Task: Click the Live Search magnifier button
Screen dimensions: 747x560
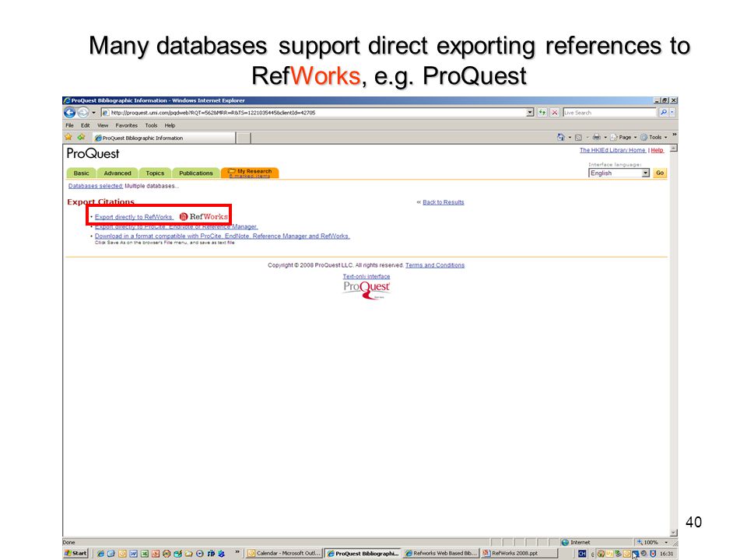Action: (663, 112)
